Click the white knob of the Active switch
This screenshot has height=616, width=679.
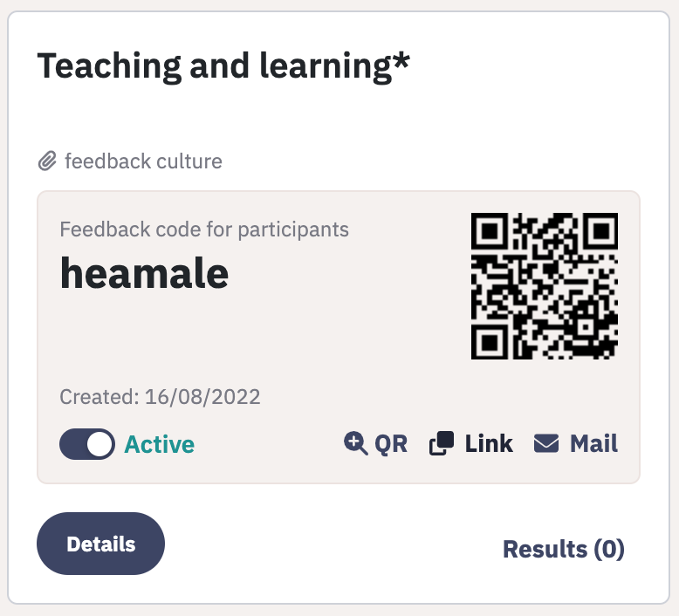[99, 444]
